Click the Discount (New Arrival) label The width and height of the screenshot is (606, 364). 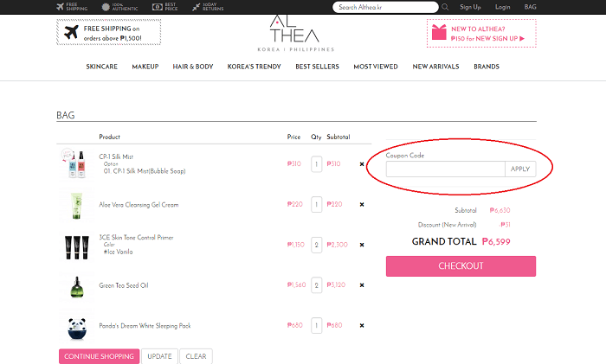[x=448, y=225]
